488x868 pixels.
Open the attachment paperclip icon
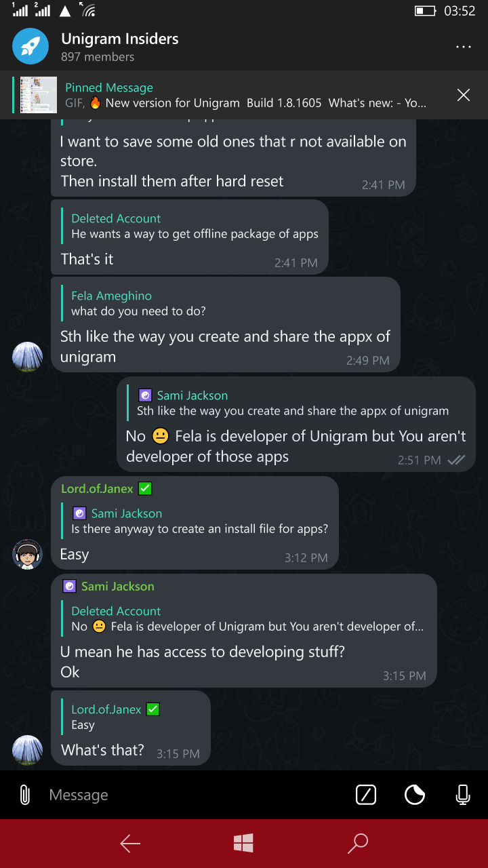(24, 794)
